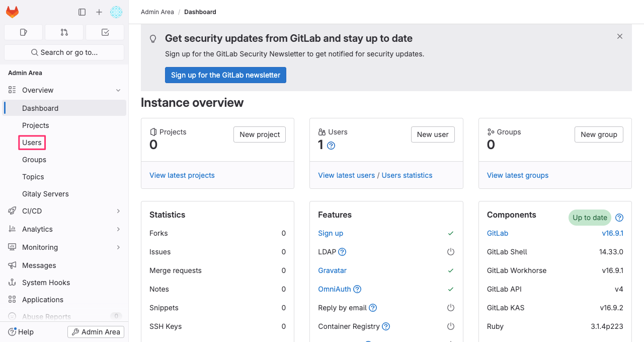
Task: Open the OmniAuth feature link
Action: tap(335, 289)
